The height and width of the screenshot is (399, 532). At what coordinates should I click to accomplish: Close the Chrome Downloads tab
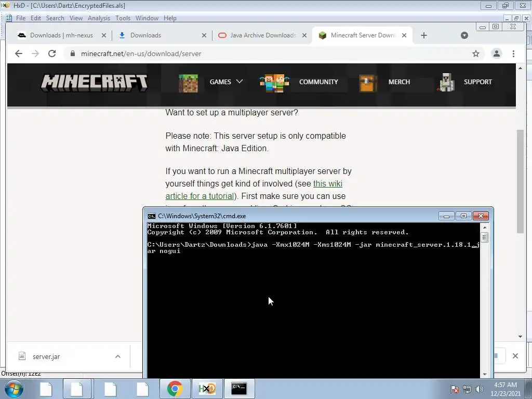[204, 35]
